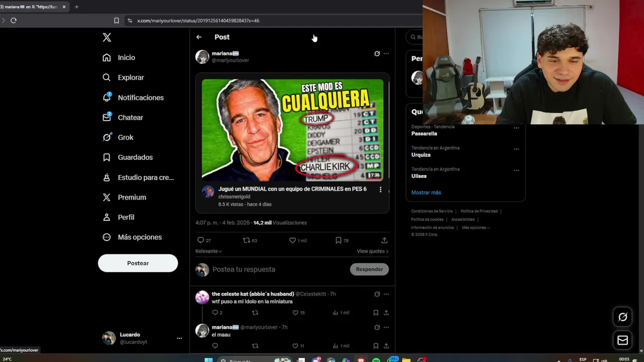Click share icon on the main post

pos(384,240)
